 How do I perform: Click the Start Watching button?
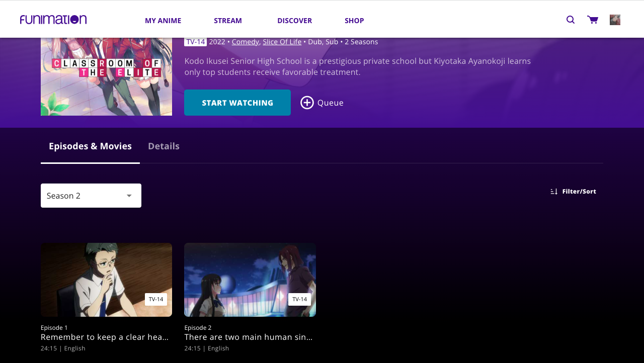click(237, 103)
